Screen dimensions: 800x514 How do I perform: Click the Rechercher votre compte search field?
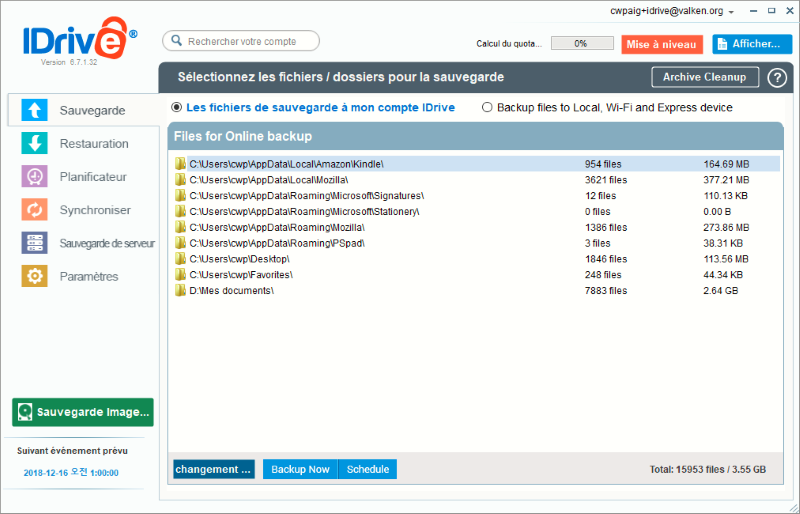(x=241, y=41)
